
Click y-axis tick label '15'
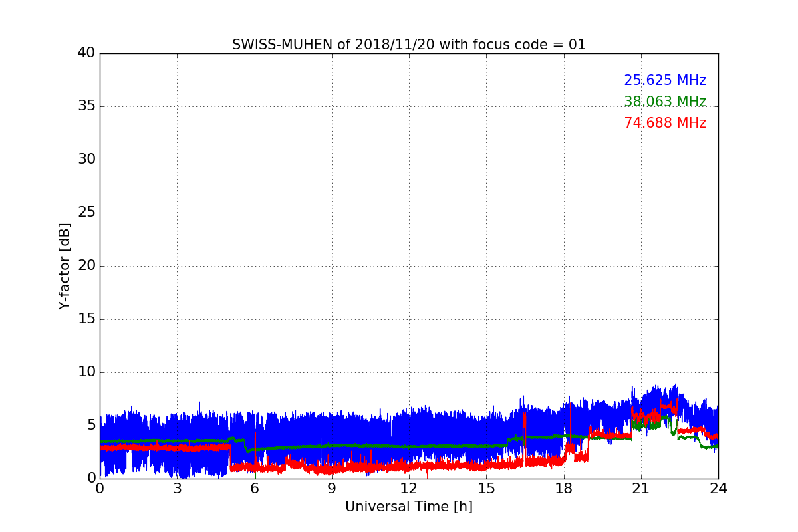pos(86,319)
